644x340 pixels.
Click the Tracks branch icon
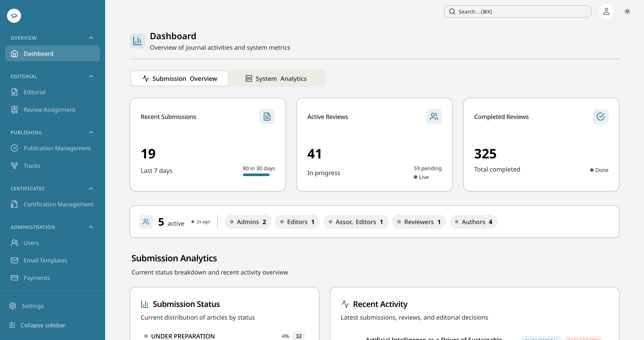click(x=14, y=165)
